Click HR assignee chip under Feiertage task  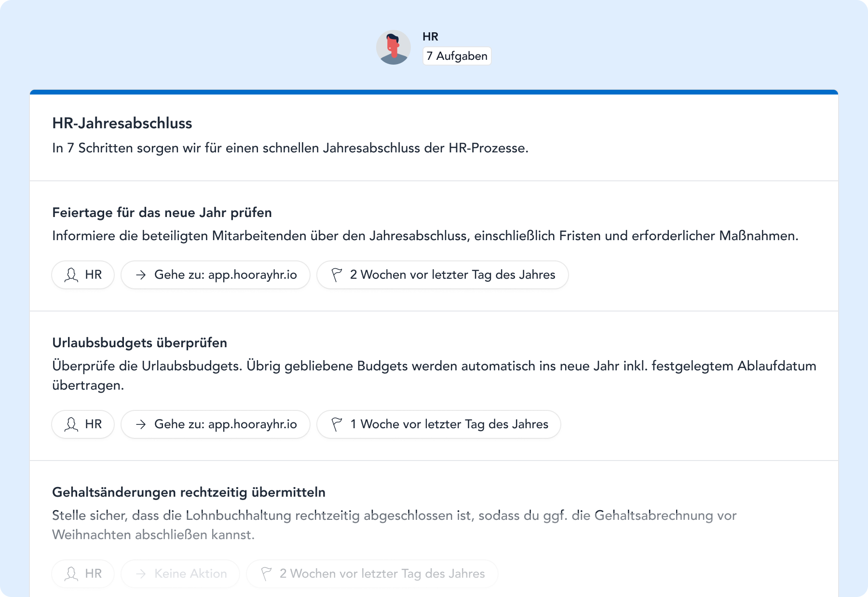83,275
